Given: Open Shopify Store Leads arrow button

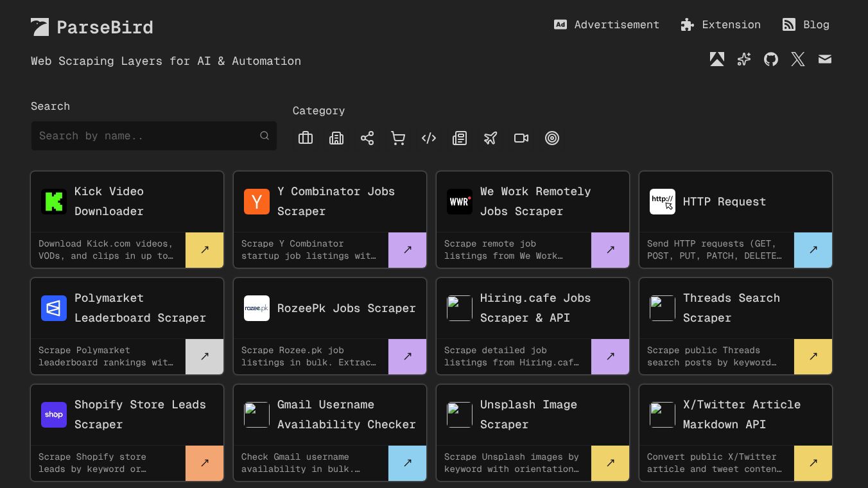Looking at the screenshot, I should pos(205,463).
